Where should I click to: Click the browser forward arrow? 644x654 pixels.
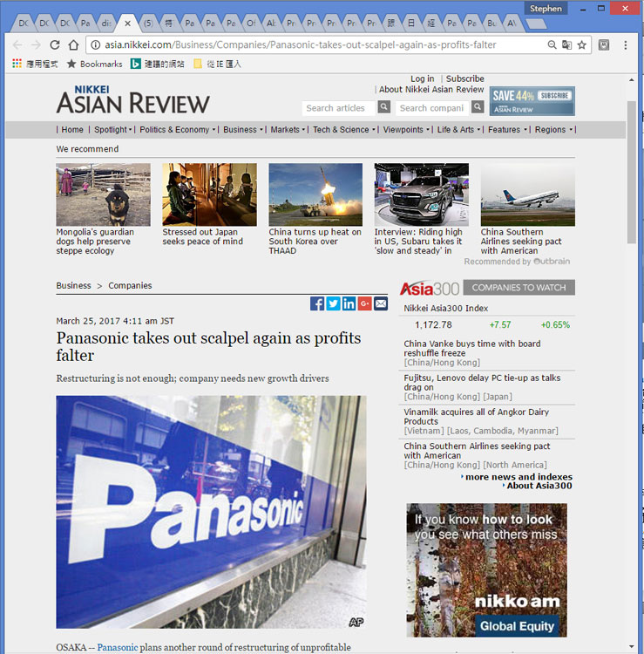tap(36, 44)
